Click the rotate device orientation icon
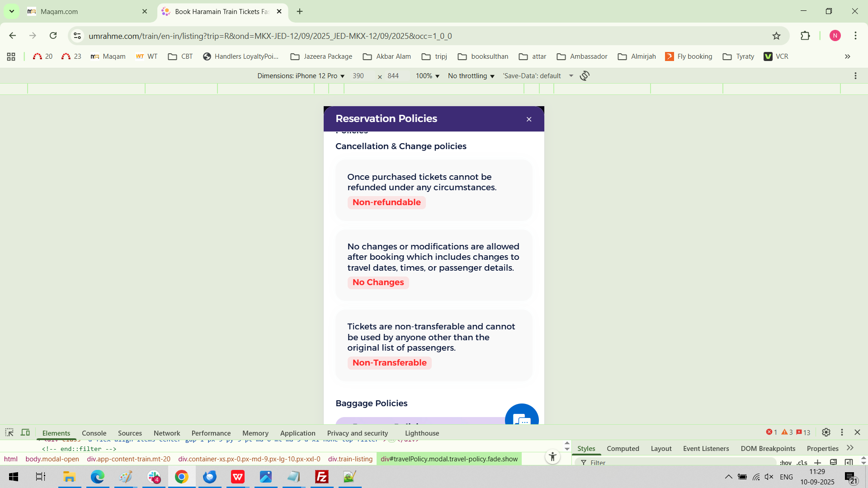Image resolution: width=868 pixels, height=488 pixels. 585,76
